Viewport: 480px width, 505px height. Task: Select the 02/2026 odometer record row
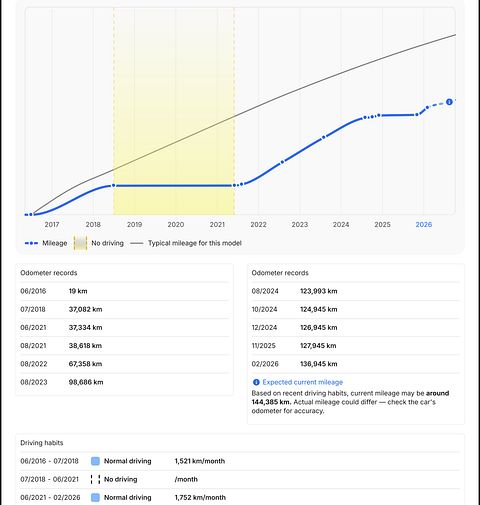356,364
